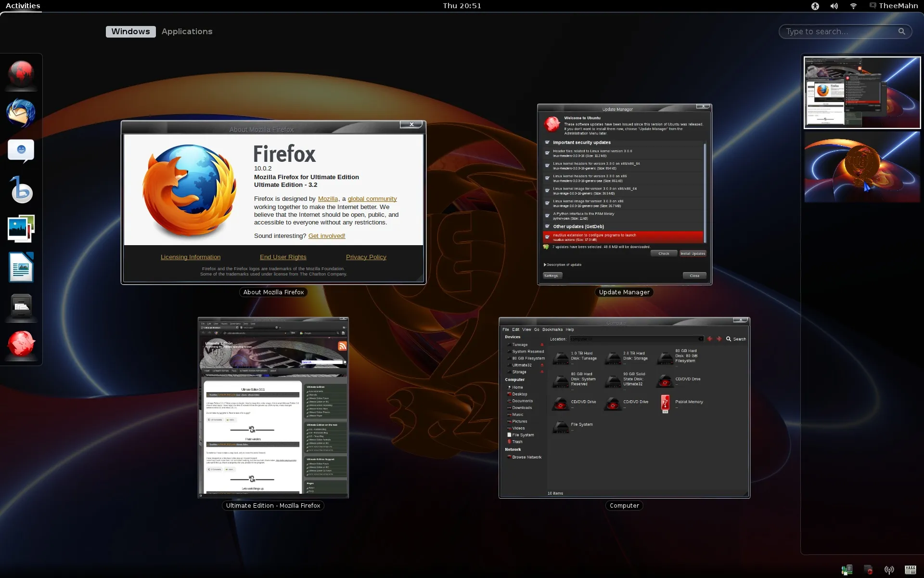Uncheck the Other updates (GetDeb) checkbox

point(547,226)
